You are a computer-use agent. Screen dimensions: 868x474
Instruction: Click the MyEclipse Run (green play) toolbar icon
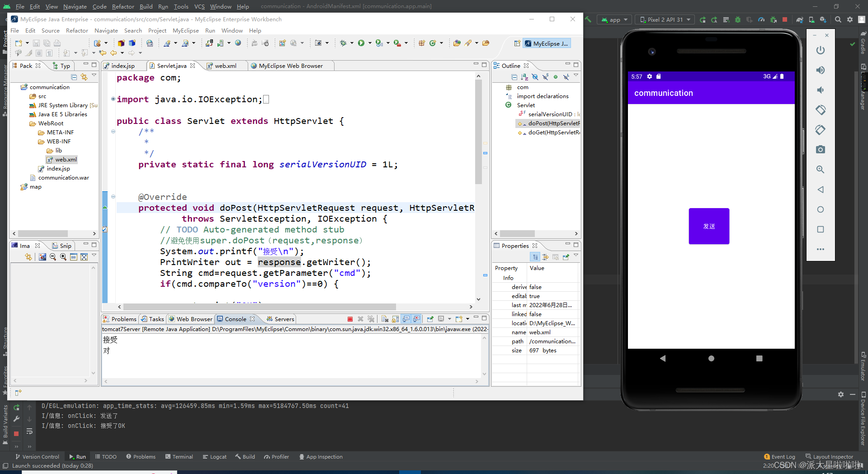pos(361,43)
